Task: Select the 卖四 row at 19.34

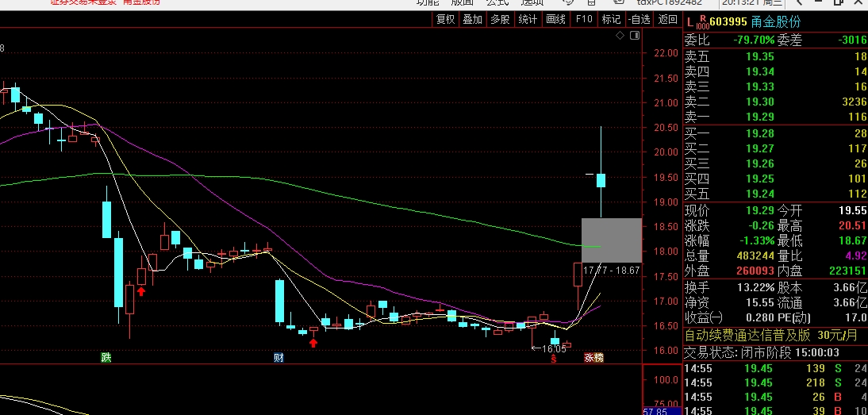Action: tap(775, 71)
